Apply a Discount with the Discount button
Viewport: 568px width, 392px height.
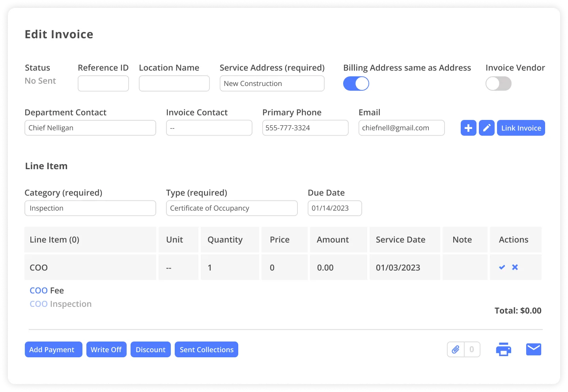150,349
